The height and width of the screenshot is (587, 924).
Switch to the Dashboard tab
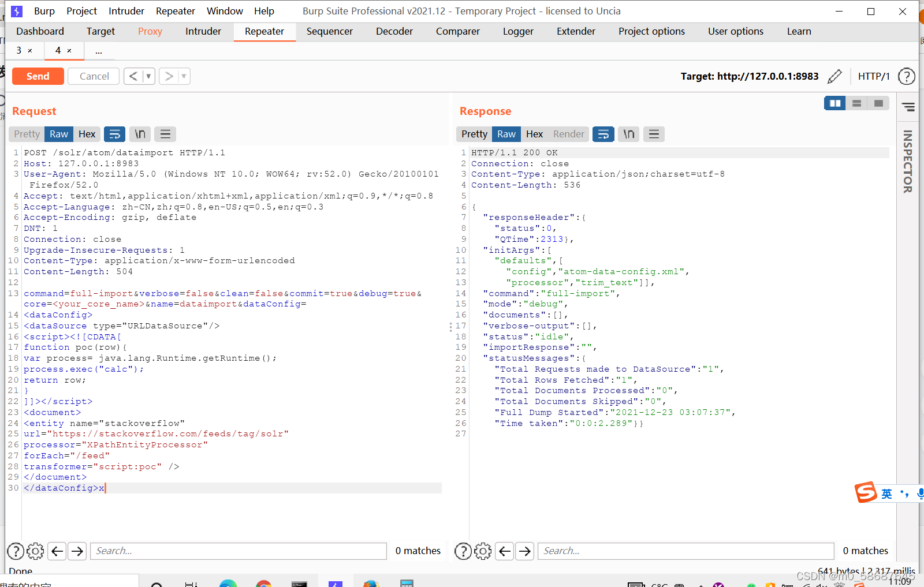[40, 31]
